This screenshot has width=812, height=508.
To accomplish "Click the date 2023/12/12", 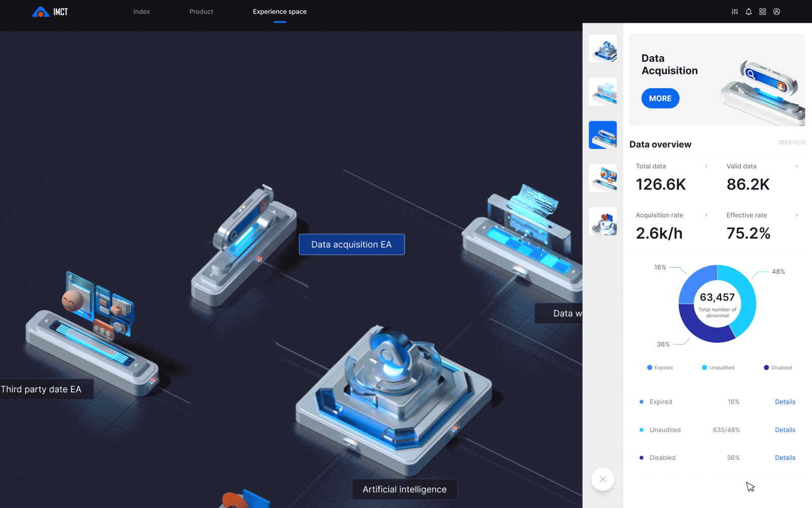I will pyautogui.click(x=792, y=142).
